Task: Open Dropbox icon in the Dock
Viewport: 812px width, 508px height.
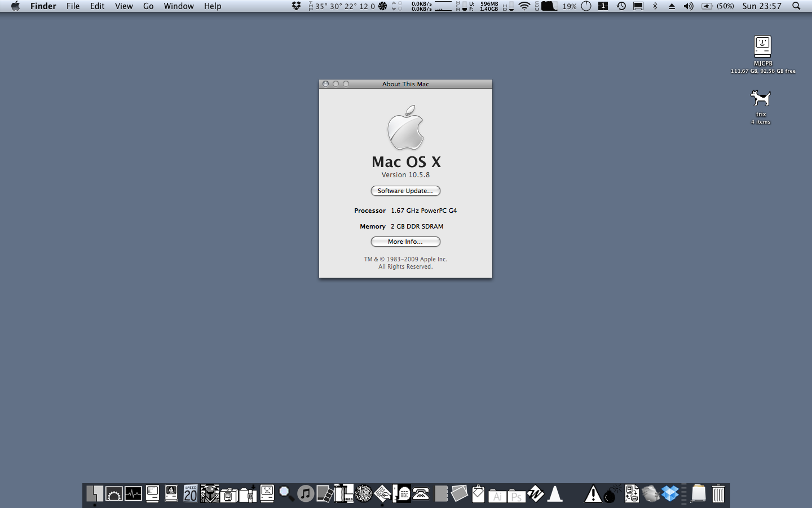Action: (x=670, y=494)
